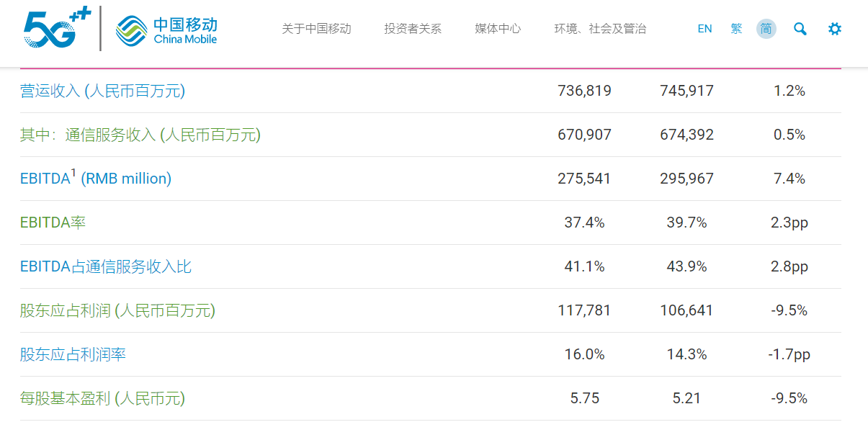Screen dimensions: 868x422
Task: Select the 环境、社会及管治 menu item
Action: [x=600, y=29]
